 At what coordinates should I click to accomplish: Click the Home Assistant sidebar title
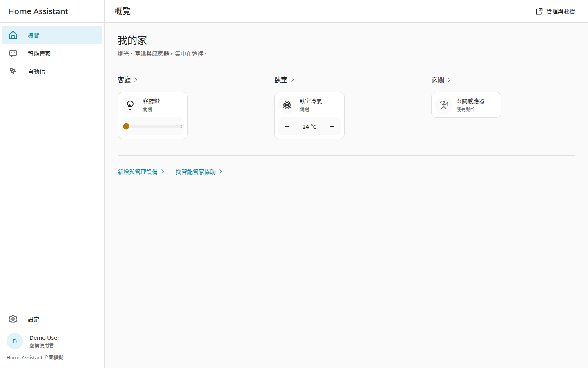click(38, 11)
